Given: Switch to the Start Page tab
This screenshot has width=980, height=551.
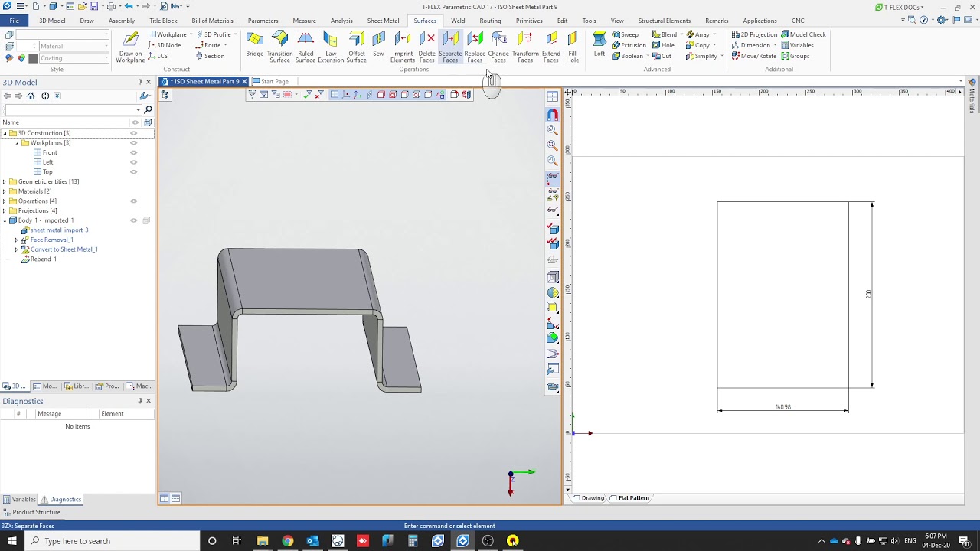Looking at the screenshot, I should click(x=274, y=81).
